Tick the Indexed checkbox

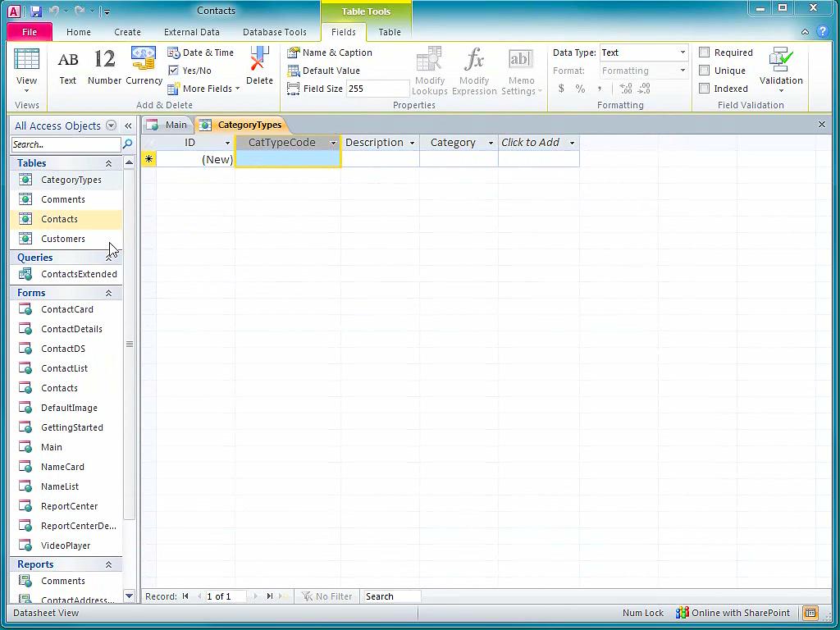pos(705,89)
